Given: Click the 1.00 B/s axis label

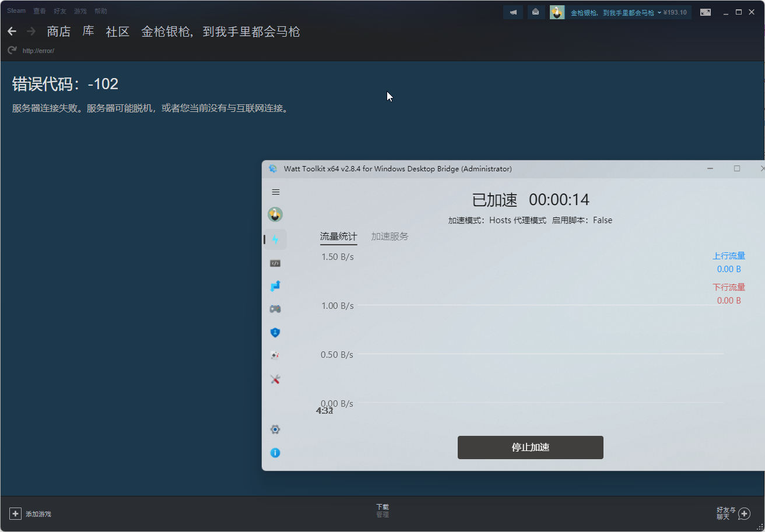Looking at the screenshot, I should tap(338, 306).
